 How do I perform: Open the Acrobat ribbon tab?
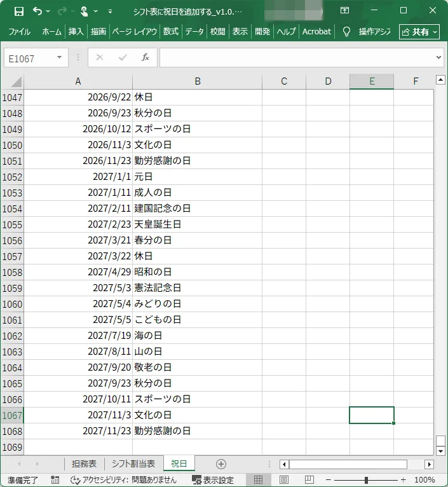click(x=316, y=32)
